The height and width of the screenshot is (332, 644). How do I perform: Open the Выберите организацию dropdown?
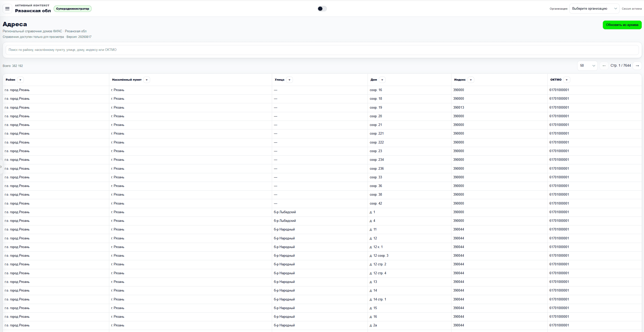pos(594,9)
